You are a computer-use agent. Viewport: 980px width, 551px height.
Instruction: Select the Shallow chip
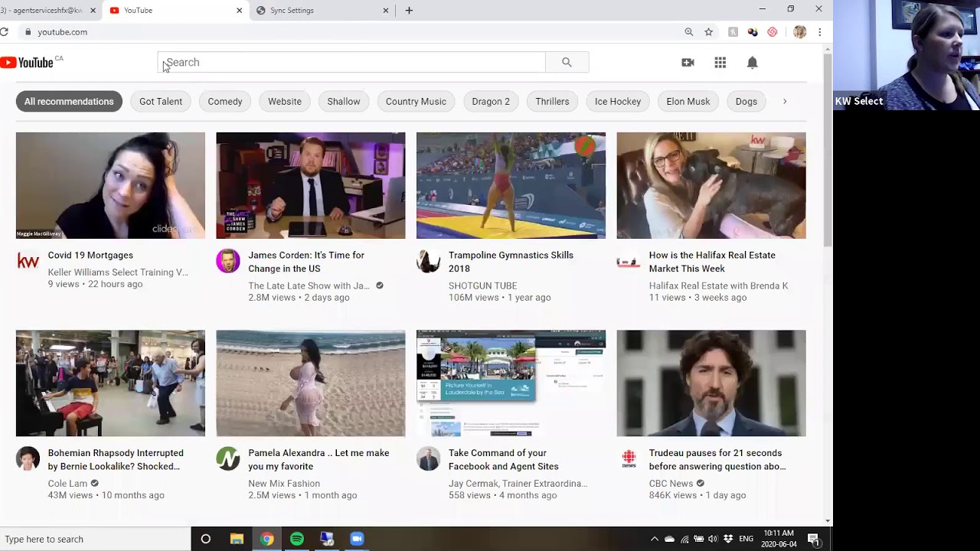(x=344, y=101)
